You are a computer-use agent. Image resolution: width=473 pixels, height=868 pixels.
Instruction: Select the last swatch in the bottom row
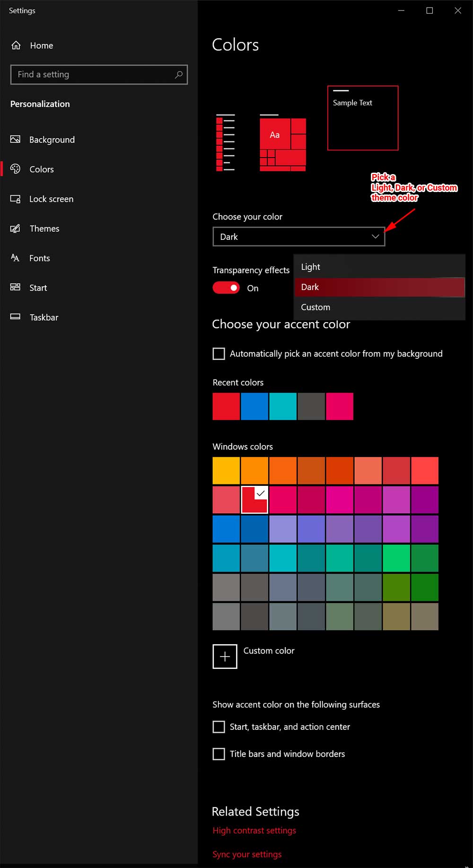click(x=425, y=616)
